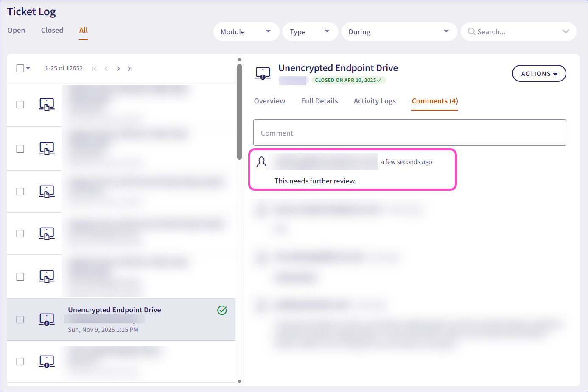Screen dimensions: 588x392
Task: Go to first page of tickets
Action: 94,69
